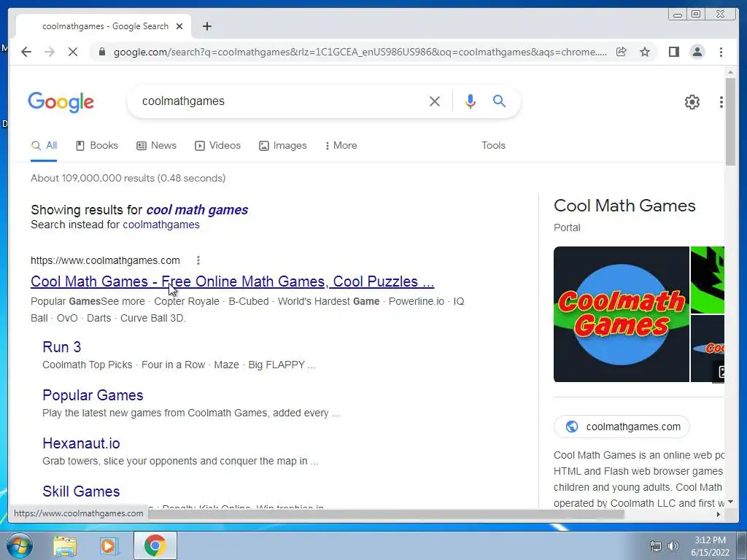Open the Windows Start menu
The height and width of the screenshot is (560, 747).
coord(19,545)
